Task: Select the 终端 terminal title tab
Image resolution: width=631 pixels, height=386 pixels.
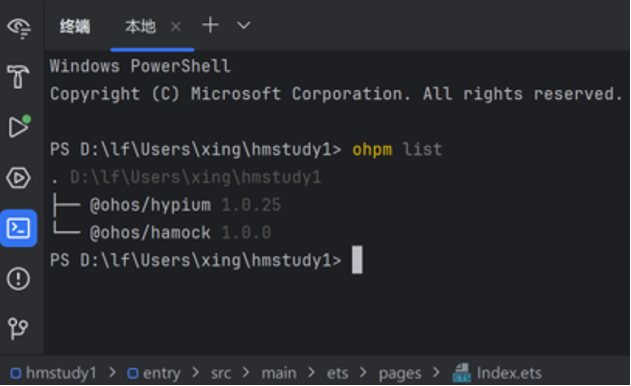Action: (x=75, y=27)
